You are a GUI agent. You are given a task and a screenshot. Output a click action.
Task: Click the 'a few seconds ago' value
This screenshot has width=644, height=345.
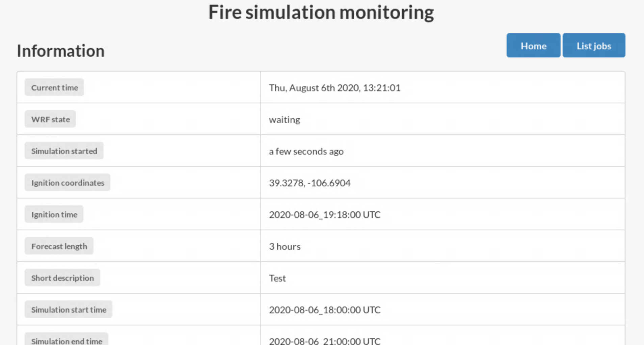coord(306,151)
